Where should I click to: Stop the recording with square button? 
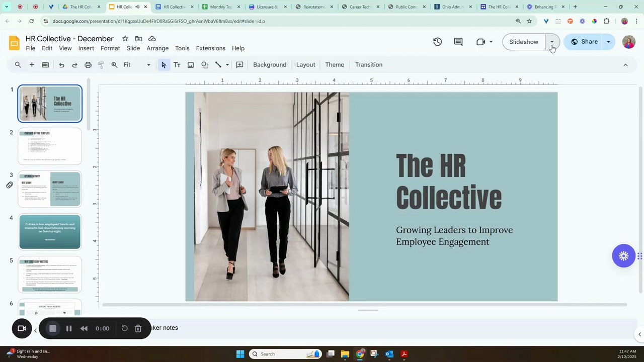click(53, 328)
